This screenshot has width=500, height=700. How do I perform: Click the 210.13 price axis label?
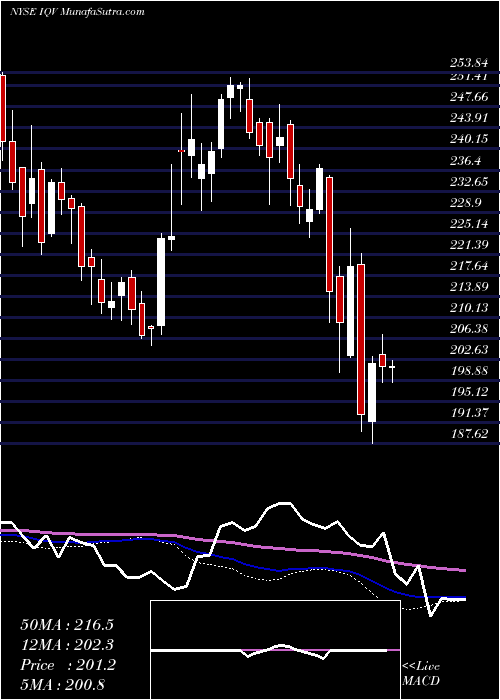click(468, 308)
